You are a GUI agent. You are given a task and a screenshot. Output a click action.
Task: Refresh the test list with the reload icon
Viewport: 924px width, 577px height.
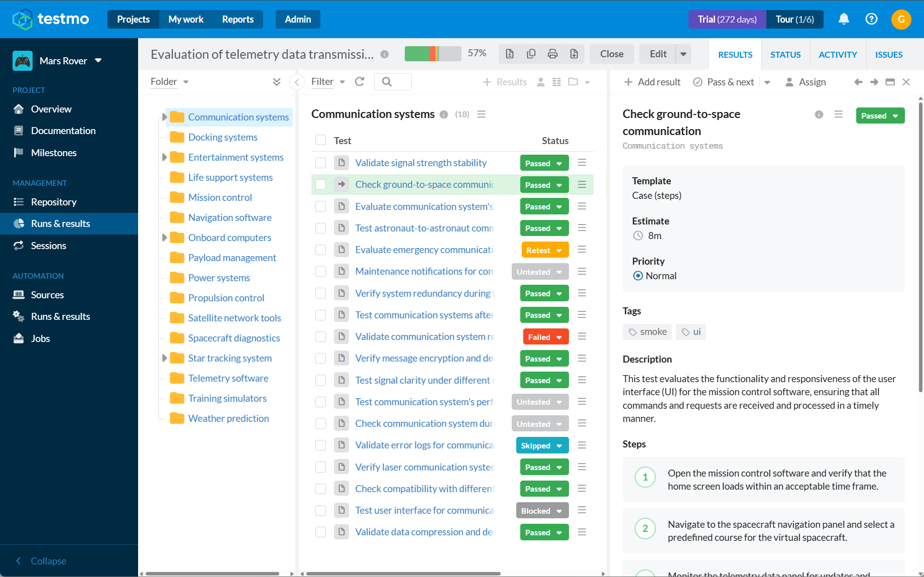tap(360, 81)
